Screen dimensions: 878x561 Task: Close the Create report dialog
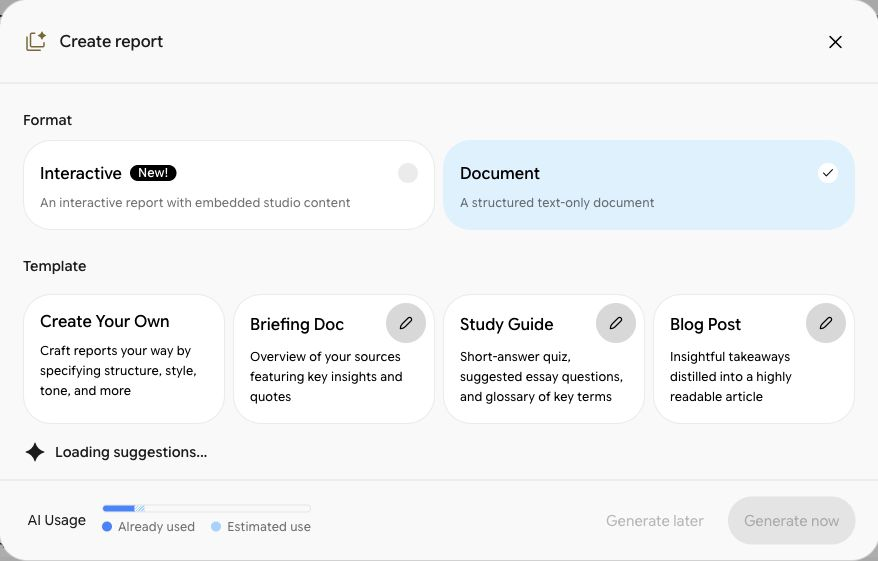(x=835, y=42)
